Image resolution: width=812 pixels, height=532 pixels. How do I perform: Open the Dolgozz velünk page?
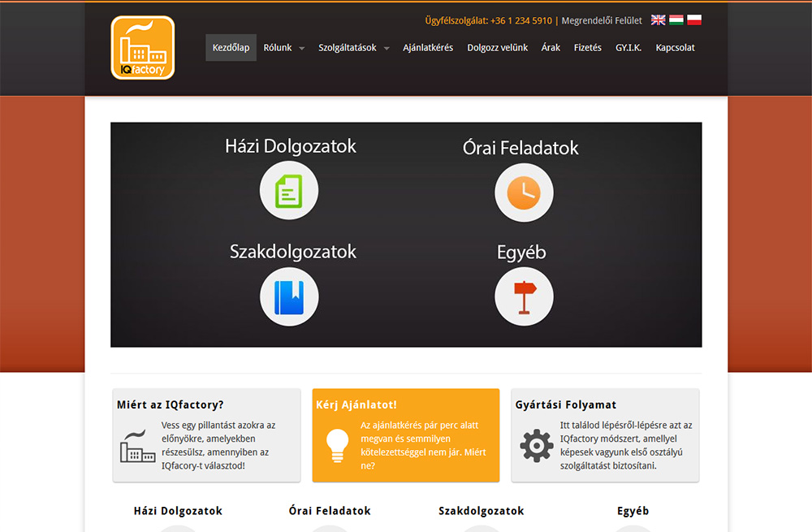pyautogui.click(x=497, y=48)
